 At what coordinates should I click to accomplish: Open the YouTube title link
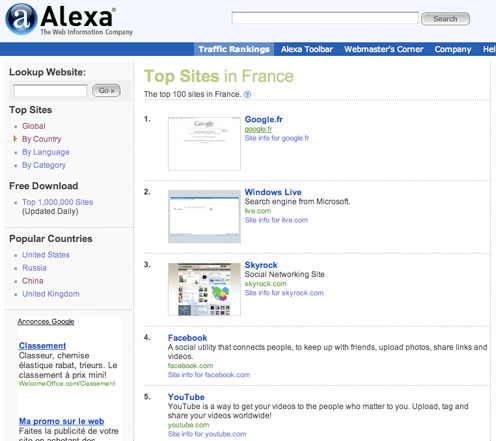pos(186,397)
